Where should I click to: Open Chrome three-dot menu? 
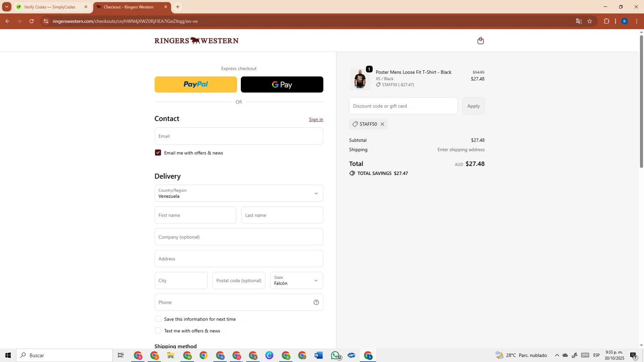point(637,21)
